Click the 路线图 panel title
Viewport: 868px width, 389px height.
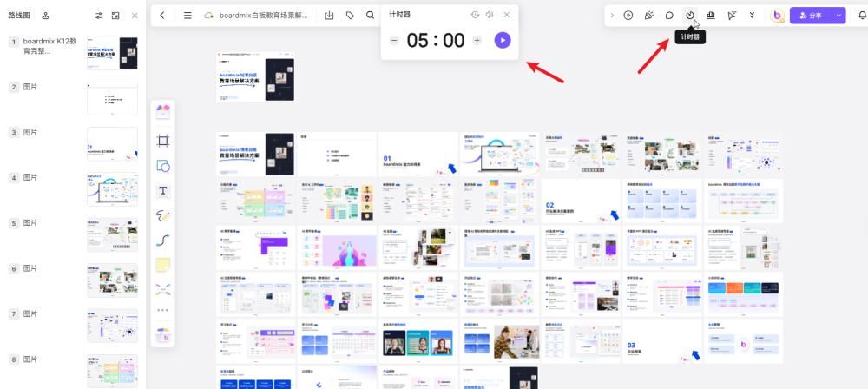coord(19,16)
